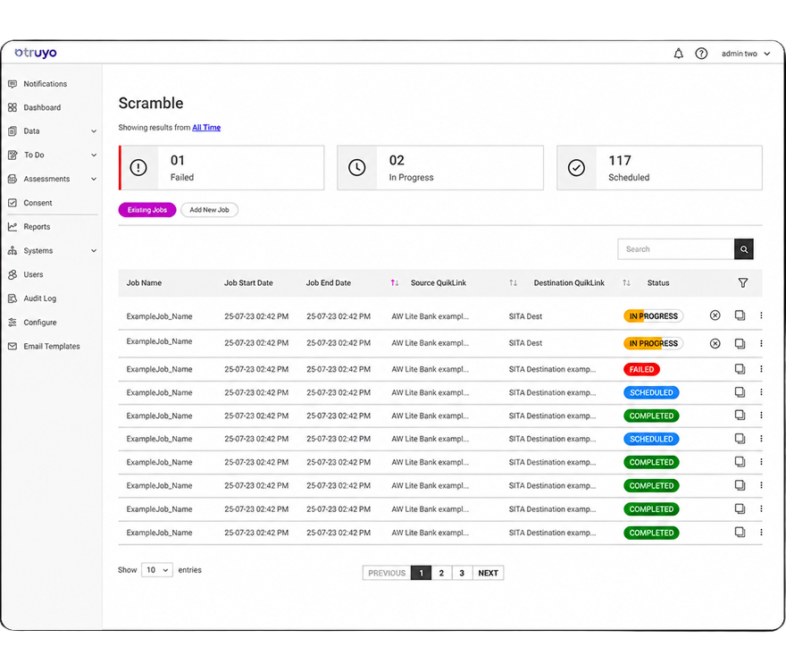Image resolution: width=786 pixels, height=672 pixels.
Task: Click the Job Start Date column header
Action: coord(248,283)
